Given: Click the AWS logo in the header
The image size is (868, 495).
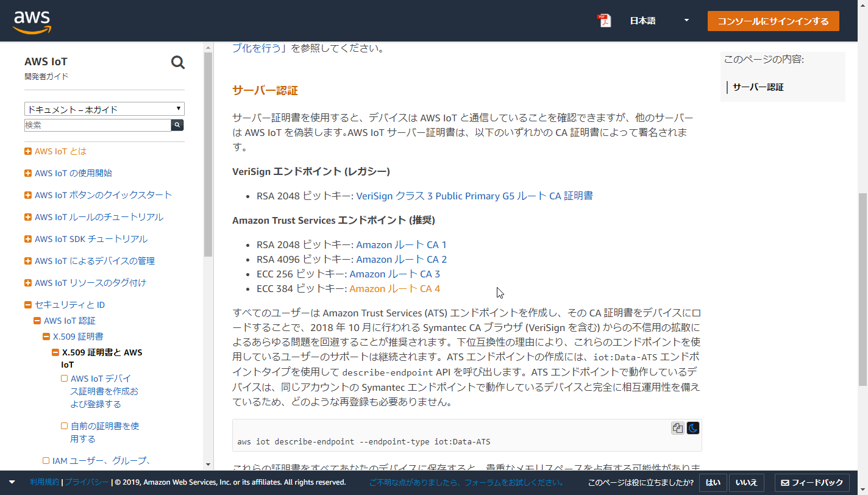Looking at the screenshot, I should click(32, 20).
